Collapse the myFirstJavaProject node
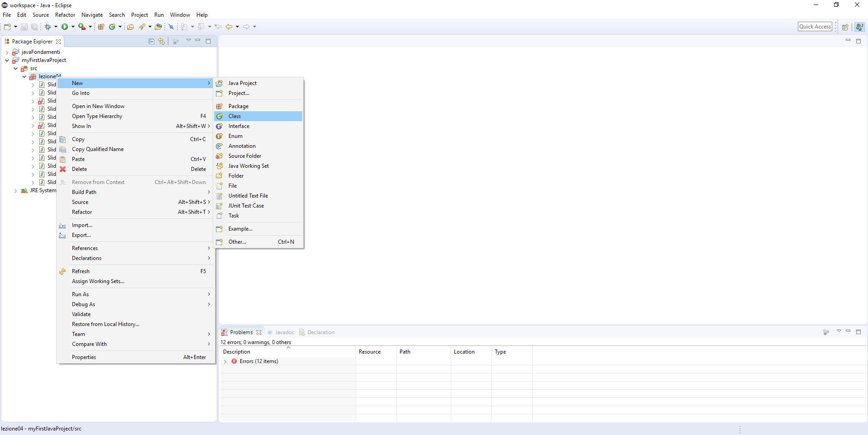Screen dimensions: 868x435 7,60
